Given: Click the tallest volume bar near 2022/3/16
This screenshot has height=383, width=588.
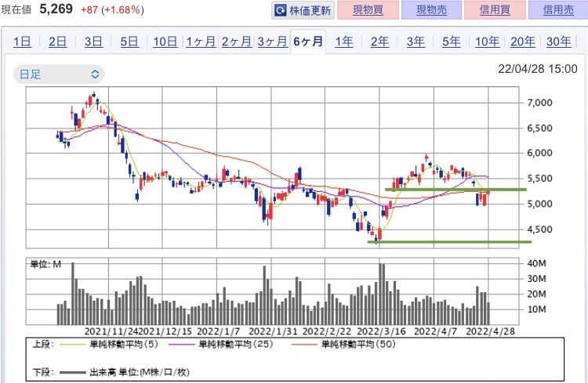Looking at the screenshot, I should pyautogui.click(x=381, y=294).
